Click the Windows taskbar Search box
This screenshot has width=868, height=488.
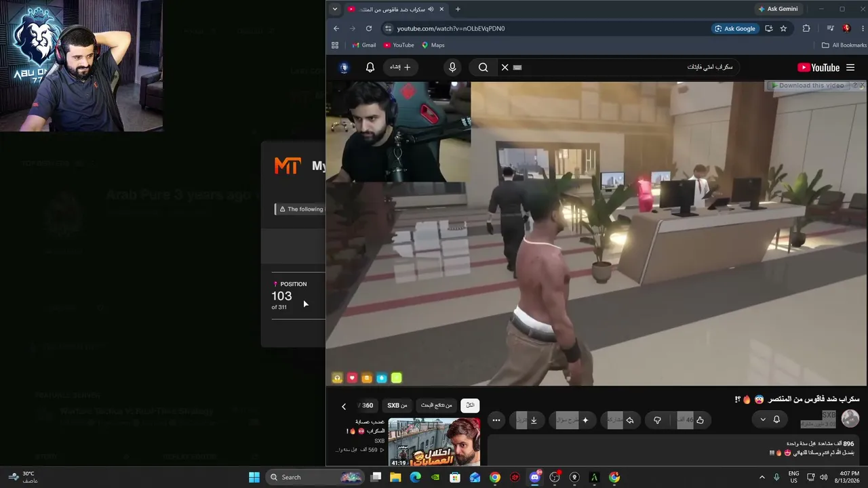click(315, 477)
